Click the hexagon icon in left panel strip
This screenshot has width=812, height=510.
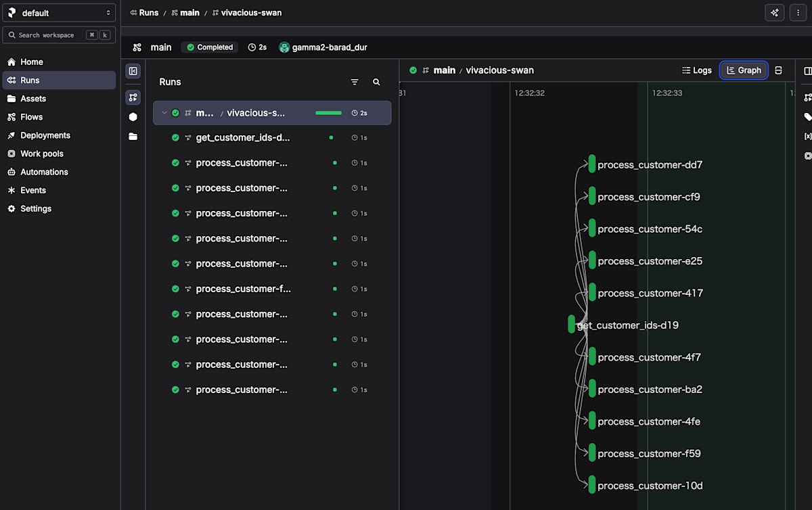(x=133, y=117)
